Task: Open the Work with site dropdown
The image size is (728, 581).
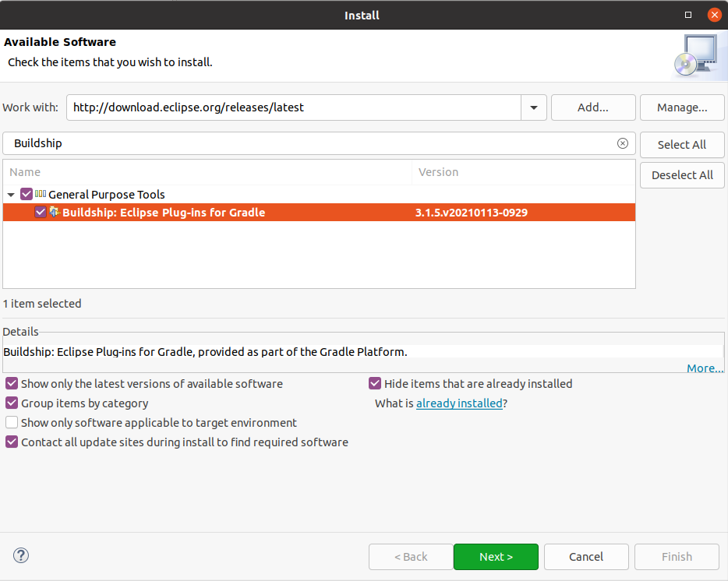Action: (533, 107)
